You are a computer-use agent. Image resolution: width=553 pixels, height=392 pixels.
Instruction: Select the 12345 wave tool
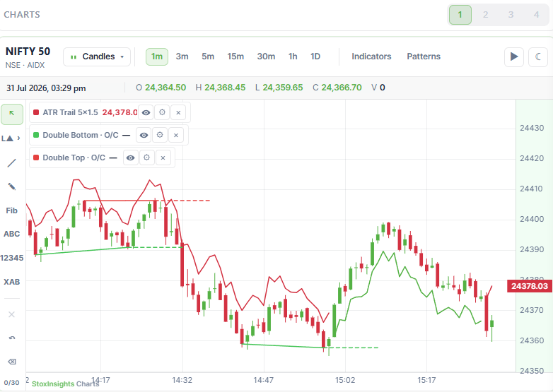point(11,258)
